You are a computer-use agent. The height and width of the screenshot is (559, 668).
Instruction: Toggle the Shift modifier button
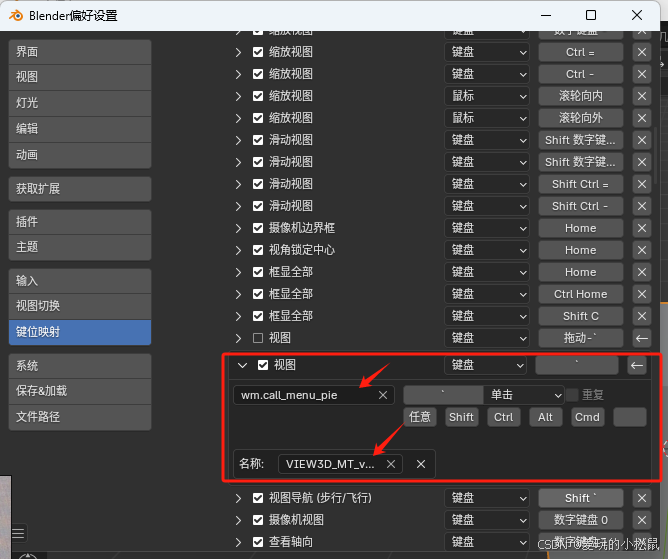tap(461, 417)
